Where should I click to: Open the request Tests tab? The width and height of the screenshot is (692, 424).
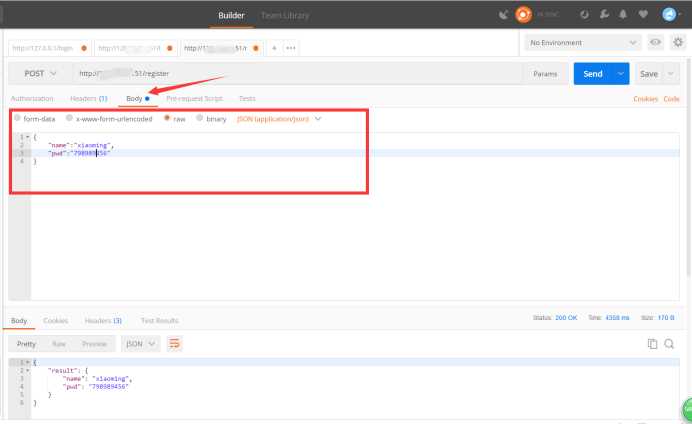[247, 98]
